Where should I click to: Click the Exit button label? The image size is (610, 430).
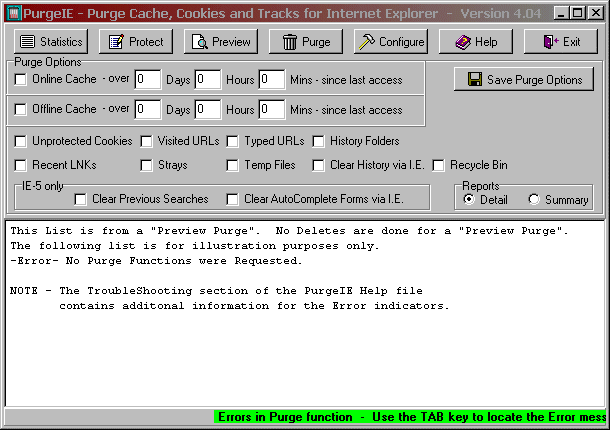(571, 42)
